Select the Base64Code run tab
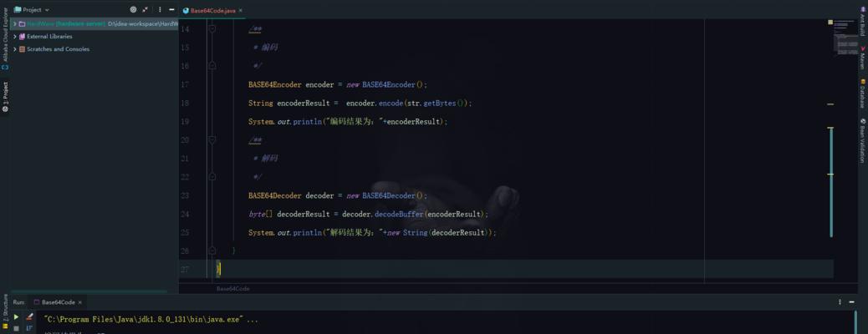This screenshot has width=868, height=334. [x=58, y=302]
